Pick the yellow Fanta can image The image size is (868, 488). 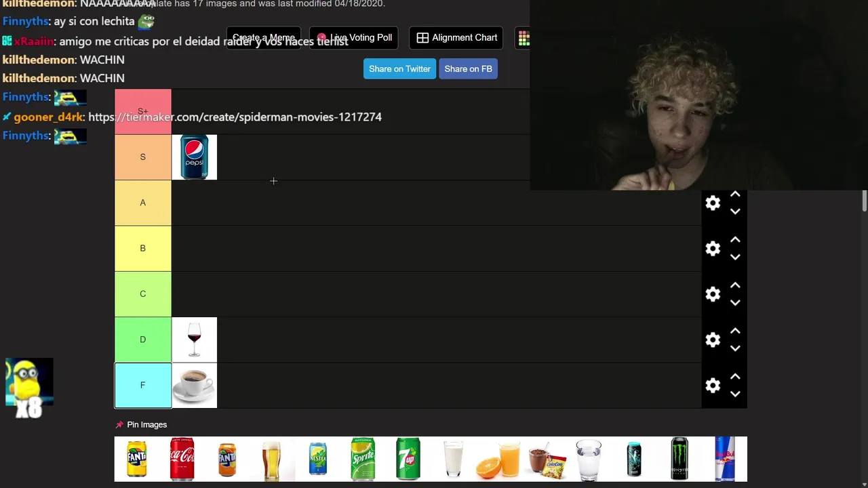137,459
